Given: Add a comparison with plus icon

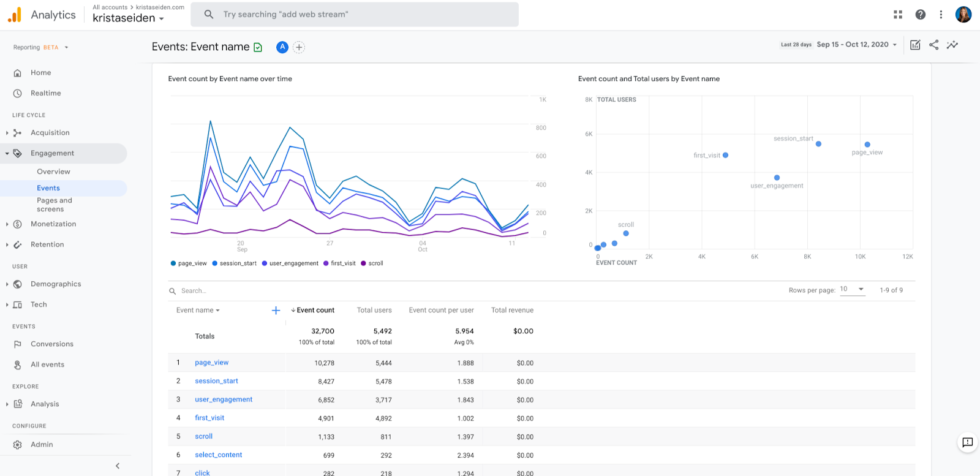Looking at the screenshot, I should click(299, 47).
